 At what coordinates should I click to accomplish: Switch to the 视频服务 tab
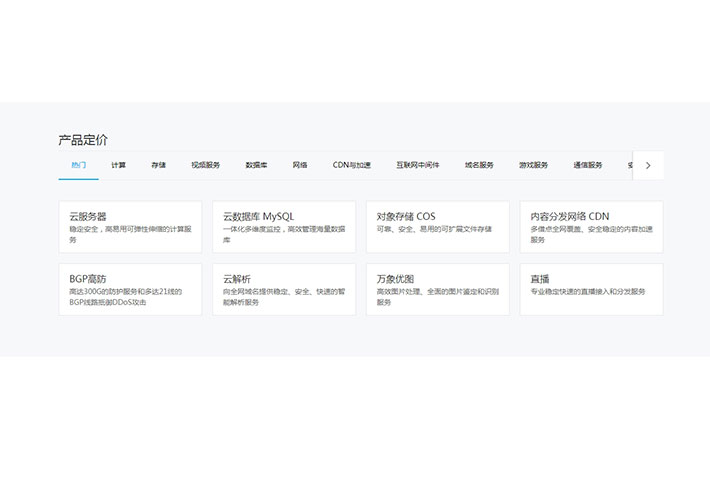(x=206, y=165)
